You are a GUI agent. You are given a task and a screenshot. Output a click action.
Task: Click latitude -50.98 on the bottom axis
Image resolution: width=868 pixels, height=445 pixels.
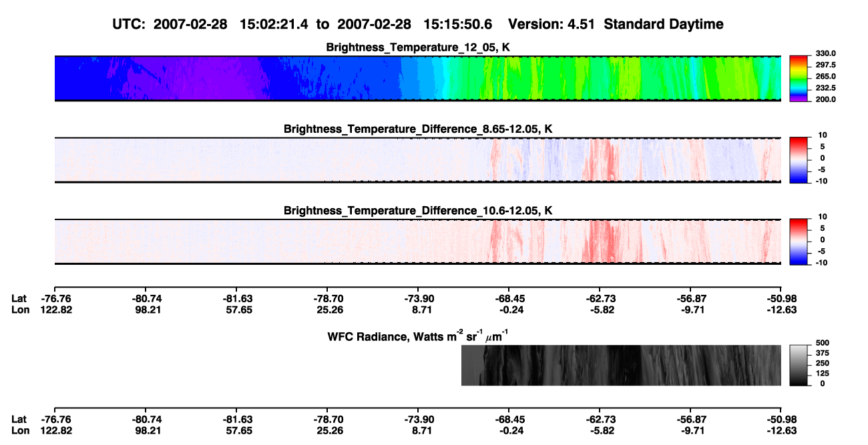780,420
